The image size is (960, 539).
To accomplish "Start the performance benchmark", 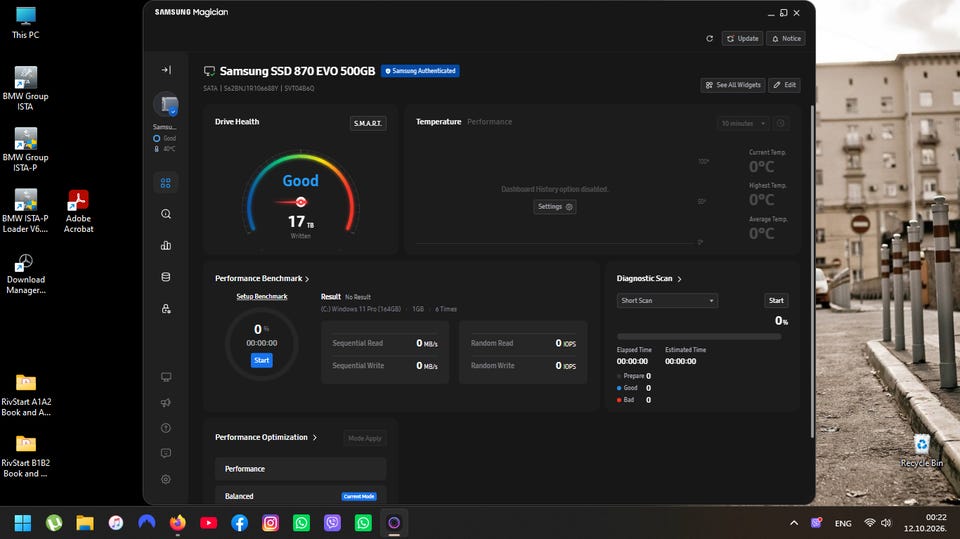I will click(261, 360).
